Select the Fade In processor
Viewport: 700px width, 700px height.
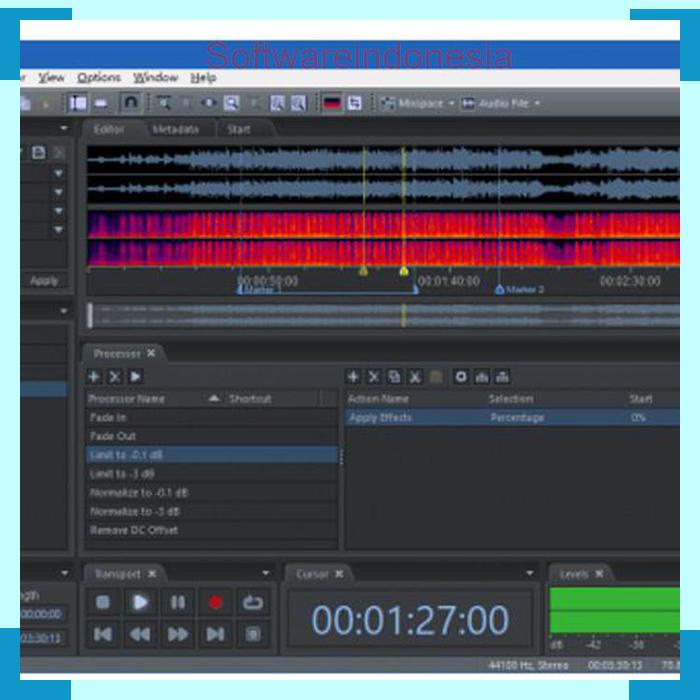pyautogui.click(x=211, y=417)
